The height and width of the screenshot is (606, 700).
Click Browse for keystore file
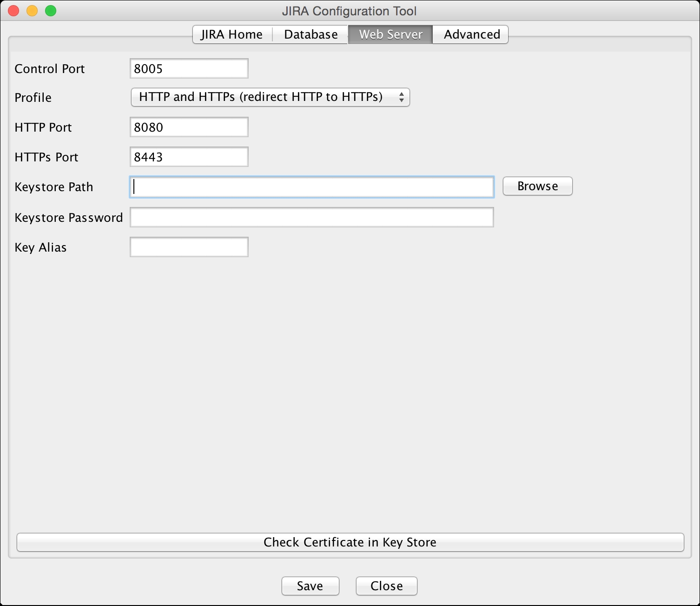[538, 186]
